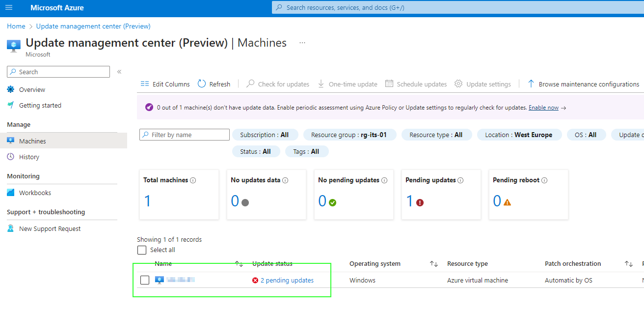The height and width of the screenshot is (312, 644).
Task: Click the Resource type column header
Action: (x=467, y=264)
